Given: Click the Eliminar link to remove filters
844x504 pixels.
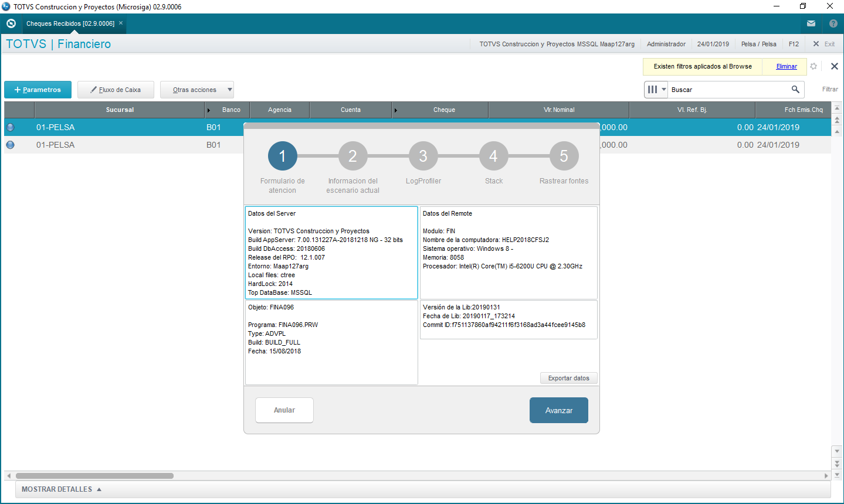Looking at the screenshot, I should 787,66.
